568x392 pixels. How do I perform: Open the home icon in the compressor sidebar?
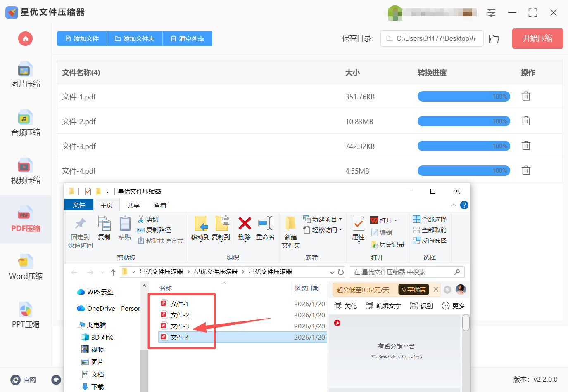pyautogui.click(x=25, y=39)
